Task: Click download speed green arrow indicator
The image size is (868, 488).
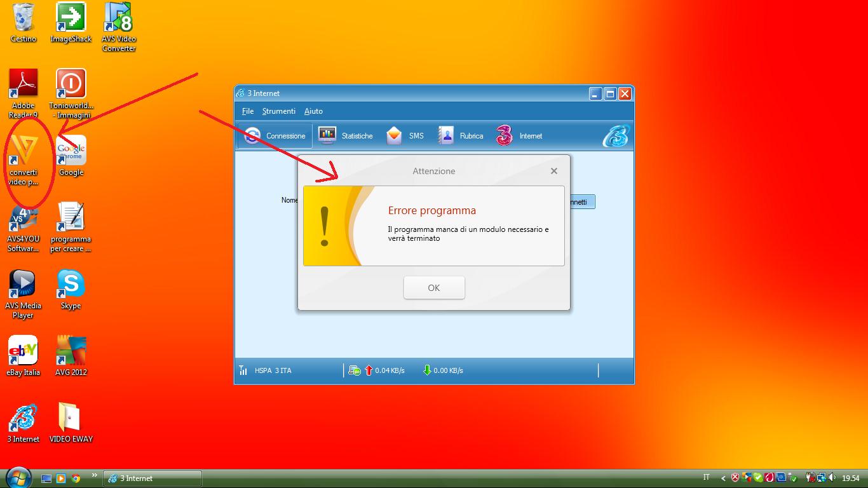Action: [x=427, y=370]
